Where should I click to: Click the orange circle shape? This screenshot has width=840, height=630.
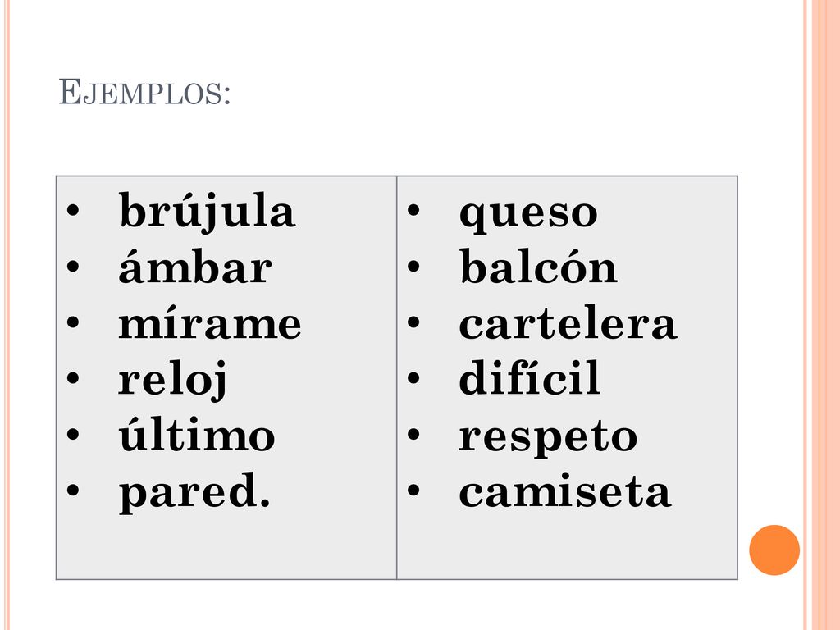click(774, 550)
